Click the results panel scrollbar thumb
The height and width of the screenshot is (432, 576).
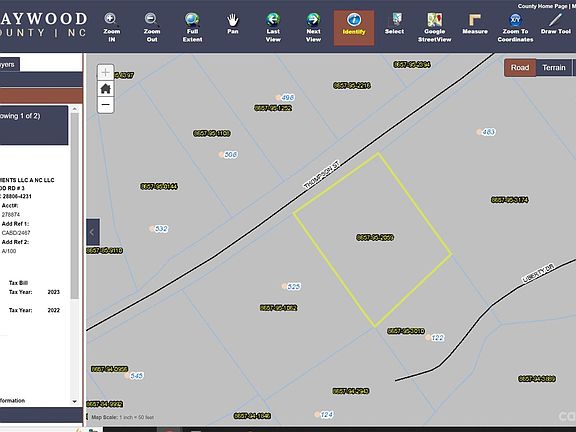tap(75, 206)
